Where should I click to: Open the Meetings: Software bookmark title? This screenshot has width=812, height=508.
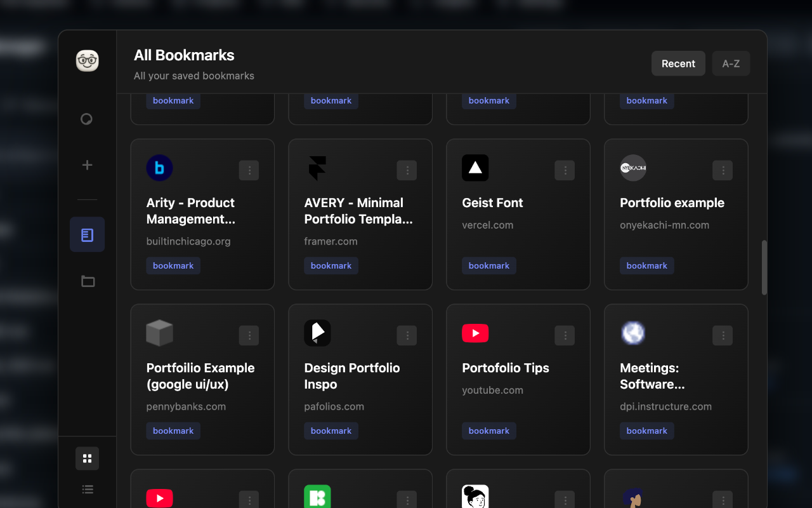(x=652, y=376)
